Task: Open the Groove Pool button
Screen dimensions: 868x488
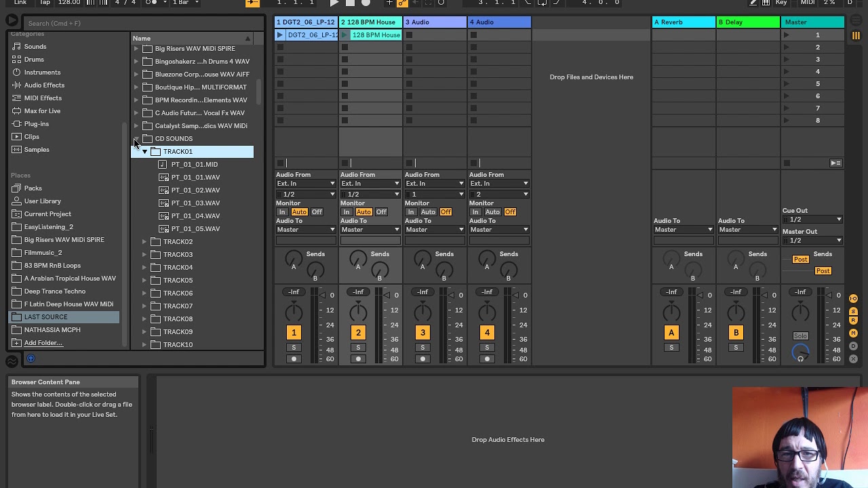Action: click(12, 362)
